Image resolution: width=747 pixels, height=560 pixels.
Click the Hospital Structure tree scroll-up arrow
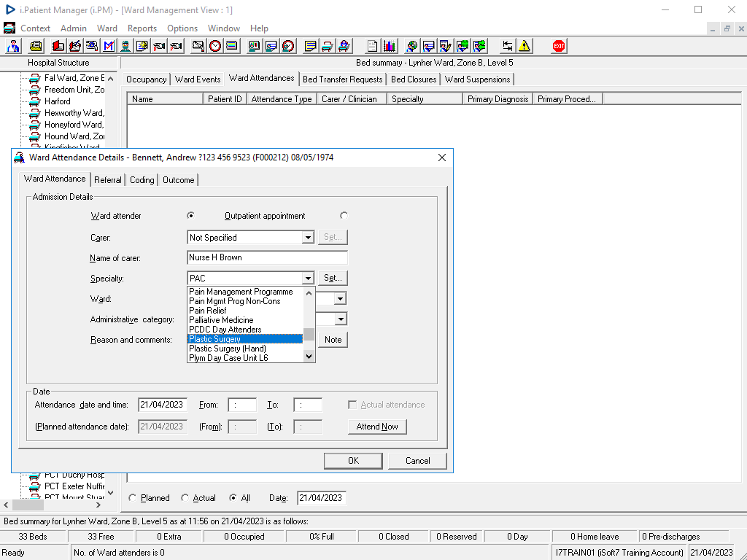point(111,79)
